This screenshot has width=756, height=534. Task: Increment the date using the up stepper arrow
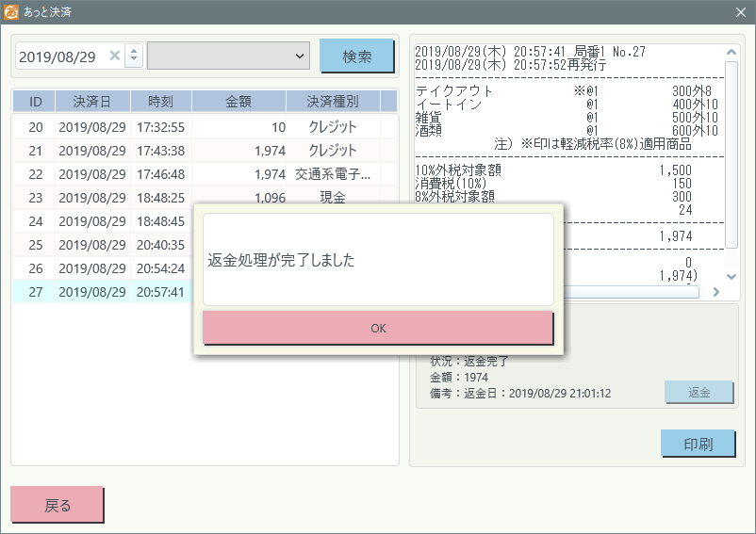tap(134, 51)
